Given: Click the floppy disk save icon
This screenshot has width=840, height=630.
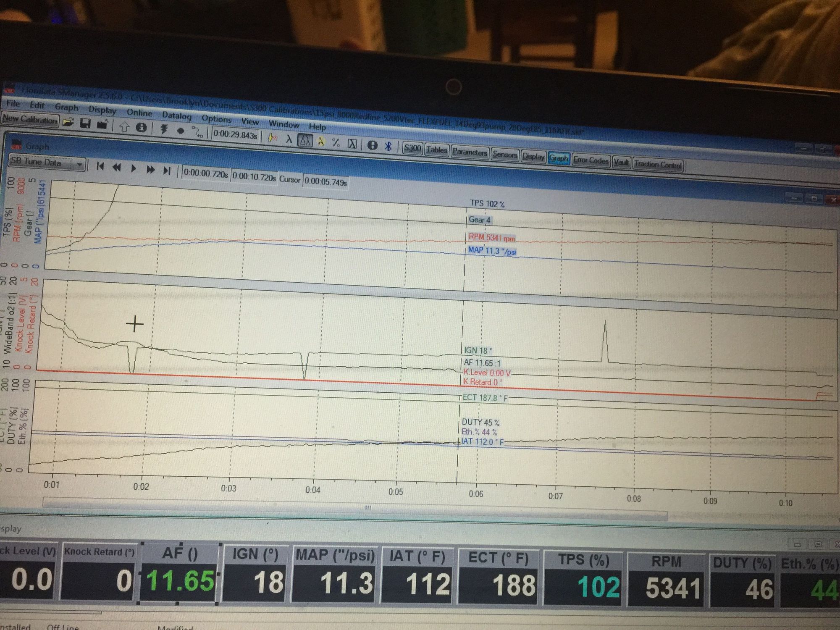Looking at the screenshot, I should 85,123.
